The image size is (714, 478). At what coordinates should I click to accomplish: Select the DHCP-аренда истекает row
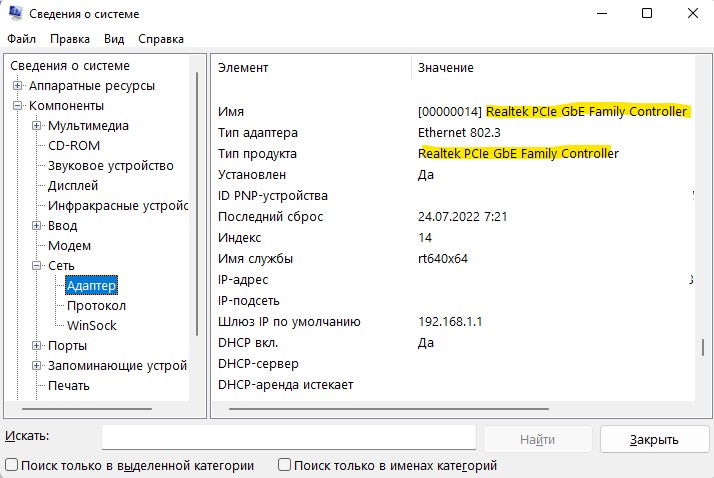pos(453,384)
